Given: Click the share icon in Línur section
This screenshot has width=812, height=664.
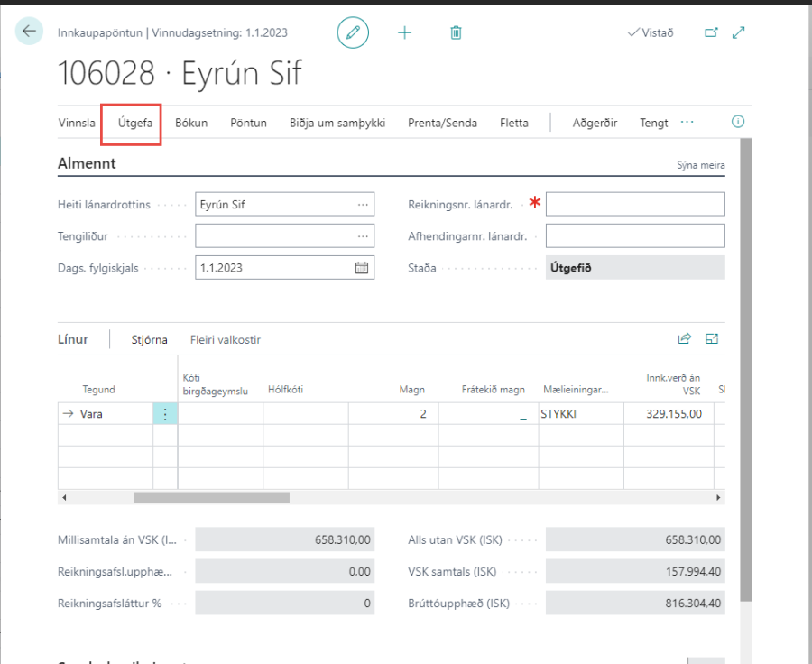Looking at the screenshot, I should pos(684,339).
